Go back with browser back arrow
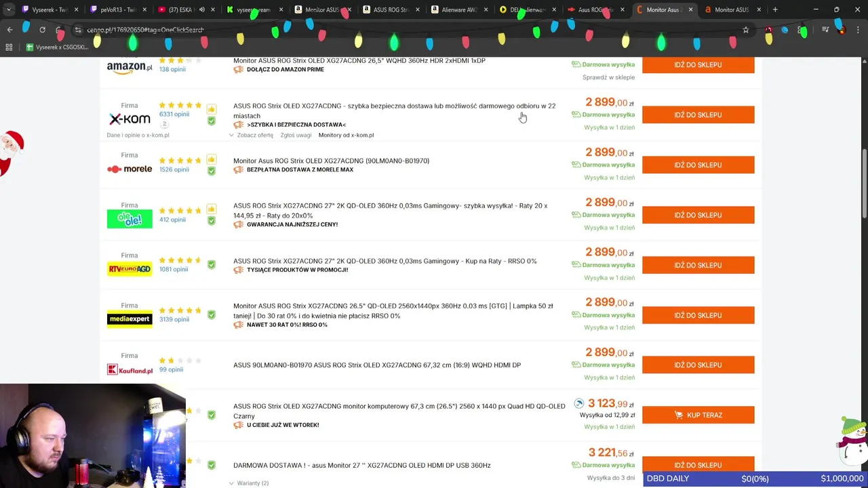 tap(9, 30)
